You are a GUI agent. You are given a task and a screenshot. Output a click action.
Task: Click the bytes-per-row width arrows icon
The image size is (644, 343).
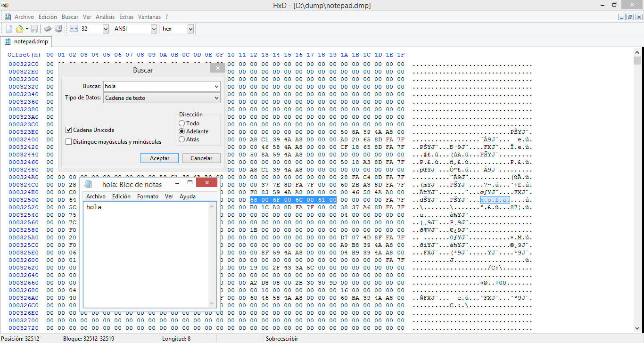tap(74, 29)
